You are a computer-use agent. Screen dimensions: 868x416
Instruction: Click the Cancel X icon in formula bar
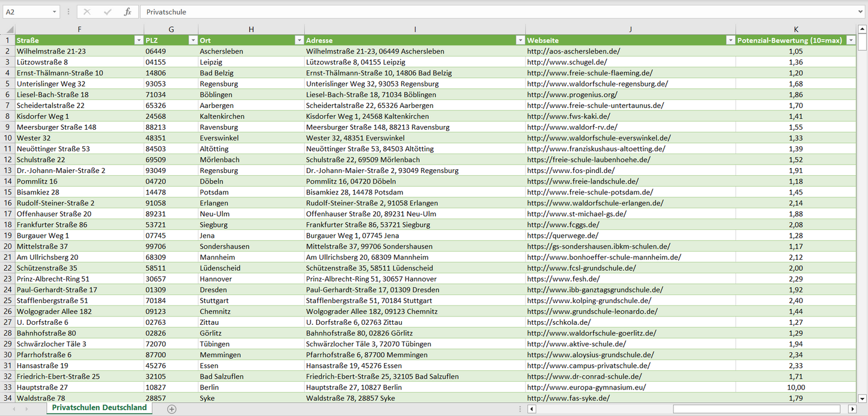coord(87,12)
